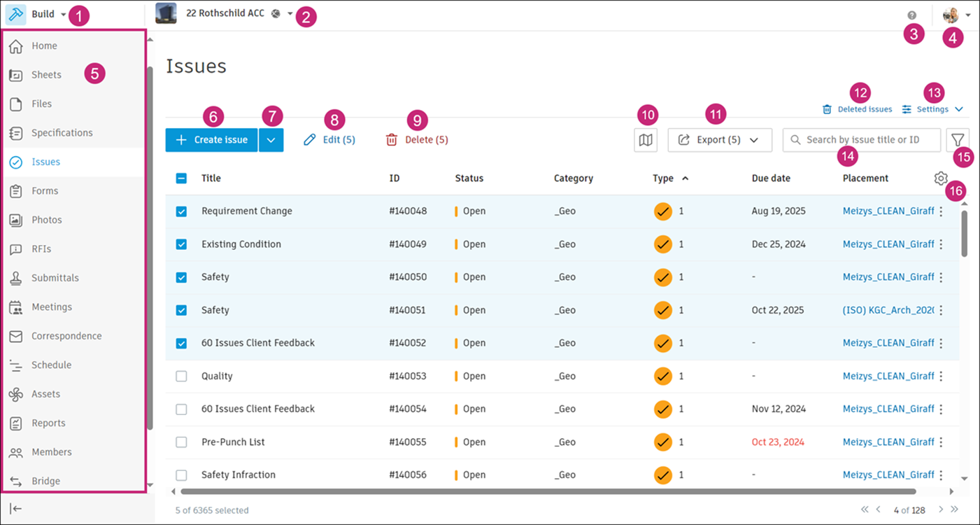This screenshot has height=525, width=980.
Task: Open Submittals in the sidebar
Action: [x=55, y=278]
